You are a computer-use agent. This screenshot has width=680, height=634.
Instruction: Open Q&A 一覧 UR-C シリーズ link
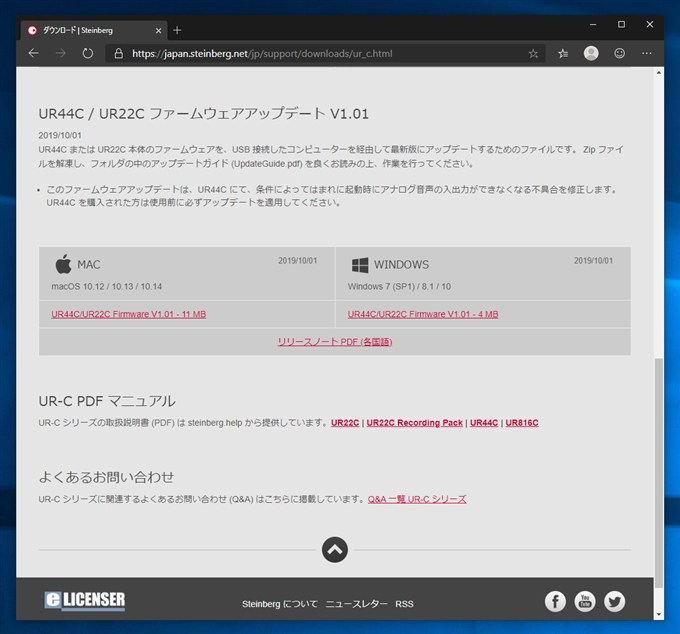click(417, 499)
